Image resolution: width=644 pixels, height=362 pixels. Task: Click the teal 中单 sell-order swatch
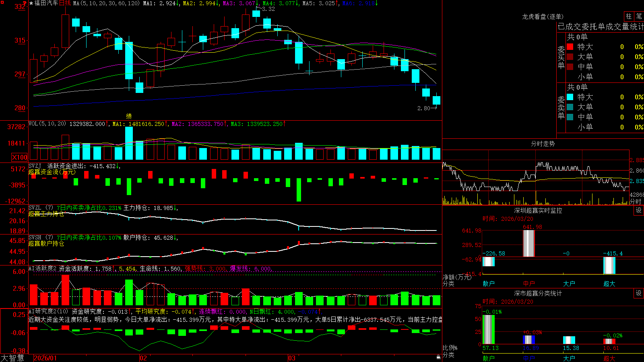click(570, 117)
